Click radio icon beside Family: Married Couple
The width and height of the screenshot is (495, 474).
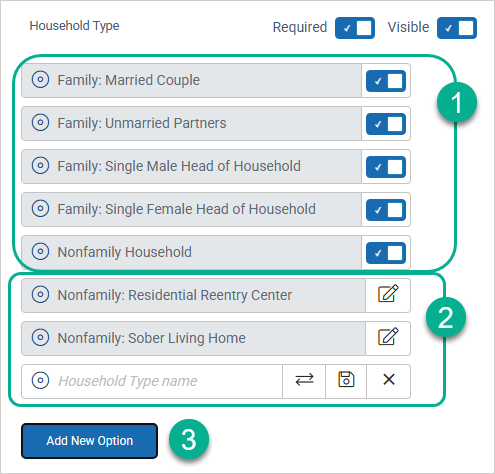click(x=40, y=80)
